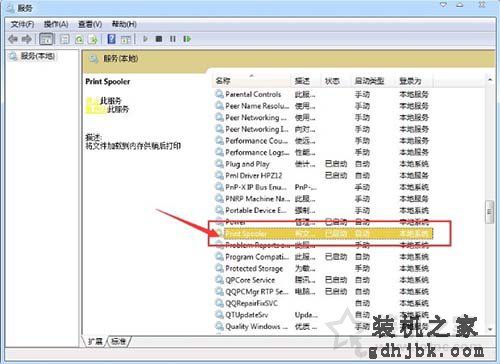Open the Properties toolbar icon

64,39
